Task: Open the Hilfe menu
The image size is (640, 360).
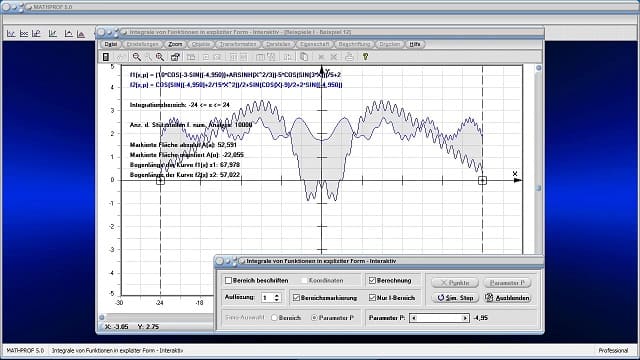Action: tap(415, 44)
